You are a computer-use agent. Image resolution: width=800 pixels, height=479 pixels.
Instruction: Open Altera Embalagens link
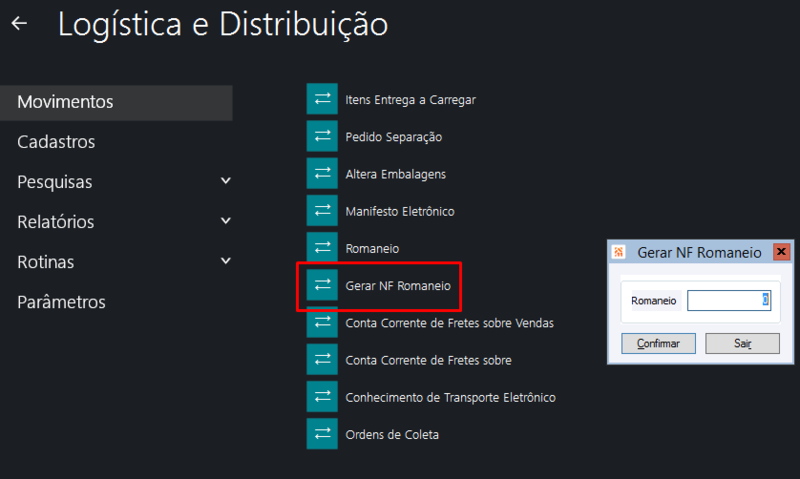pyautogui.click(x=395, y=174)
